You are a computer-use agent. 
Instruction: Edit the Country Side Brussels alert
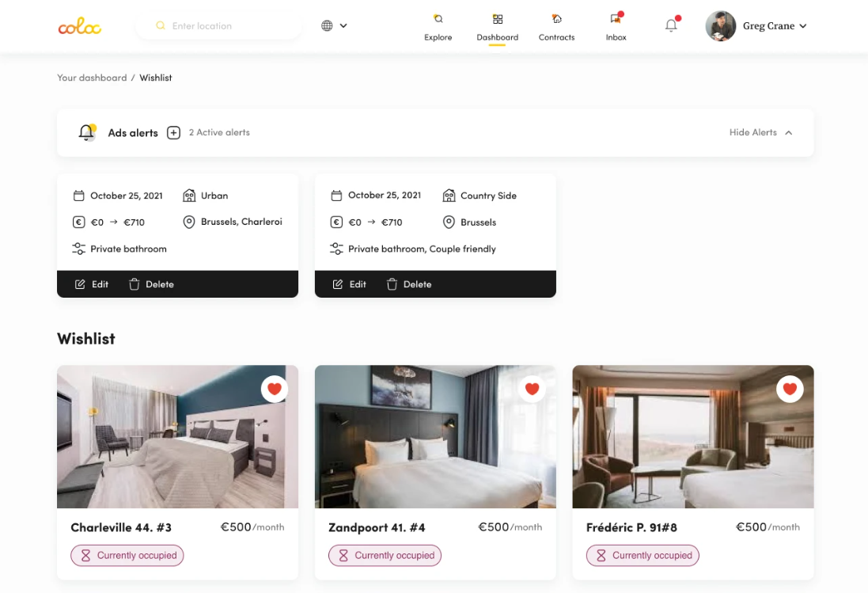coord(349,284)
